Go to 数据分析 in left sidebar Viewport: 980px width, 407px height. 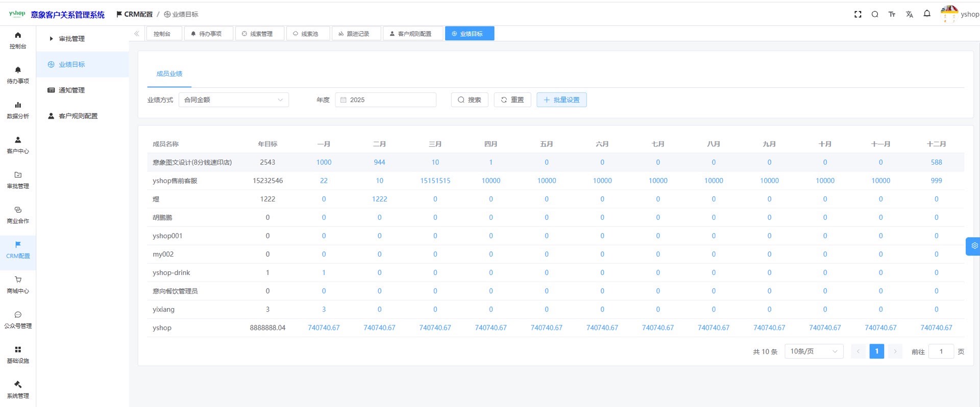[18, 110]
